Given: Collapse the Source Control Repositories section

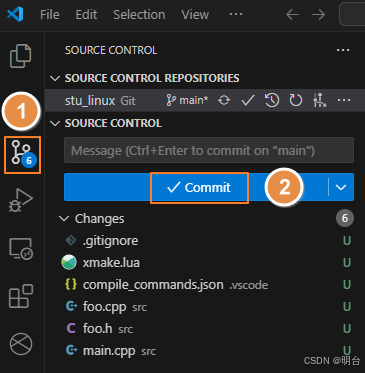Looking at the screenshot, I should [55, 78].
